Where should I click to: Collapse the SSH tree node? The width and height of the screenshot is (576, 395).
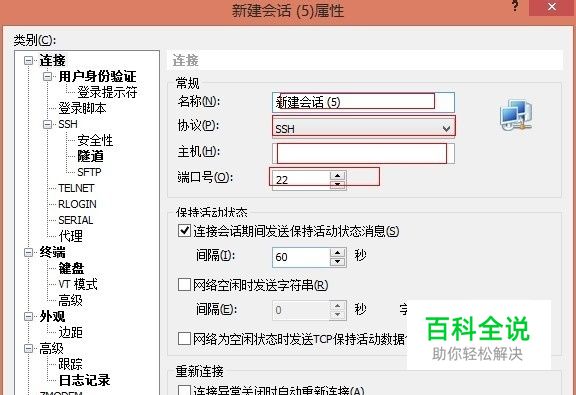(x=47, y=124)
